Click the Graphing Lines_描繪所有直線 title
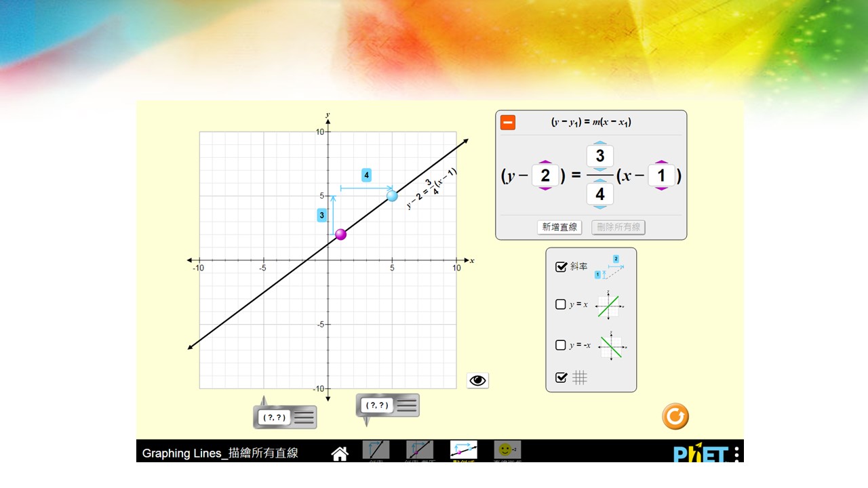This screenshot has width=868, height=488. pos(220,453)
